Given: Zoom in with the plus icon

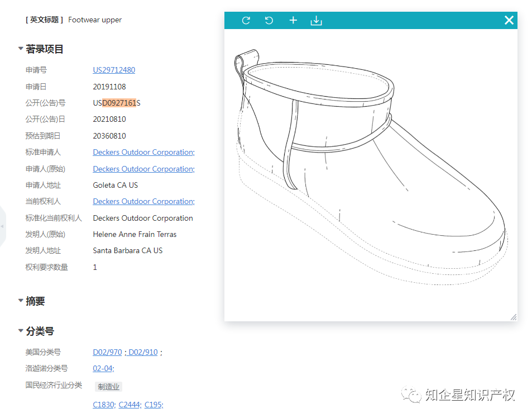Looking at the screenshot, I should pyautogui.click(x=293, y=20).
